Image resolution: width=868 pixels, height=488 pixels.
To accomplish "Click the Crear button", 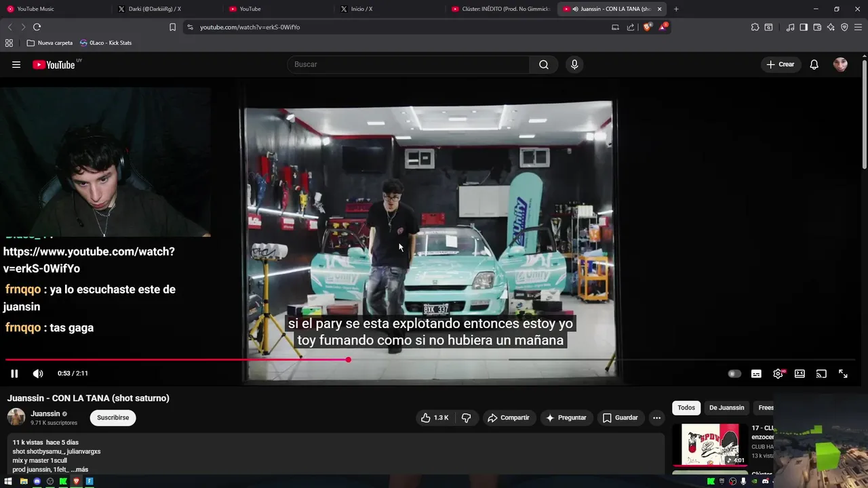I will (780, 64).
